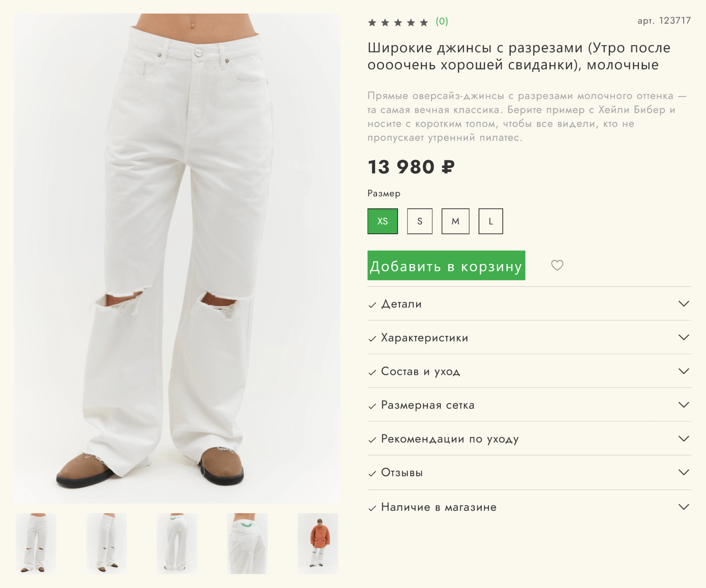The height and width of the screenshot is (588, 706).
Task: Show the back-view jeans thumbnail with green logo
Action: tap(247, 543)
